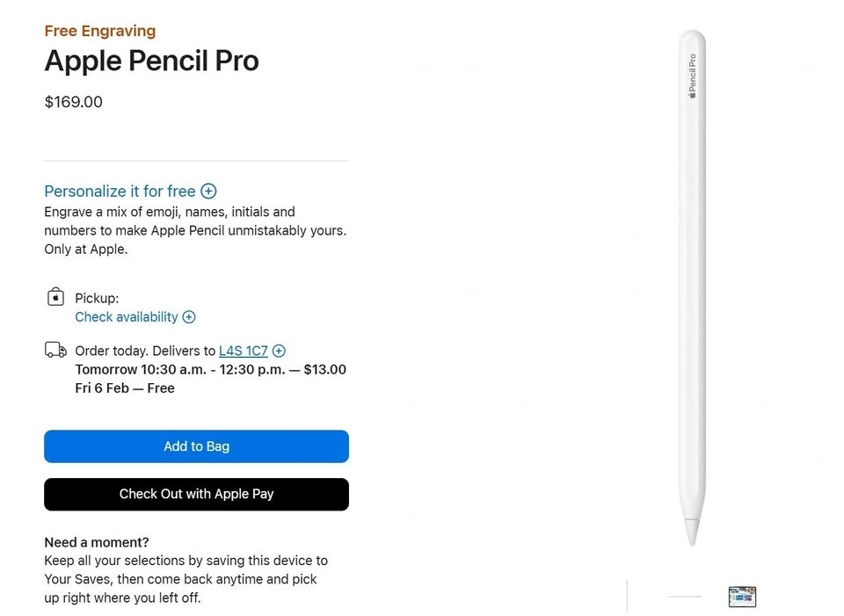Change the delivery postal code L4S 1C7

click(x=244, y=351)
